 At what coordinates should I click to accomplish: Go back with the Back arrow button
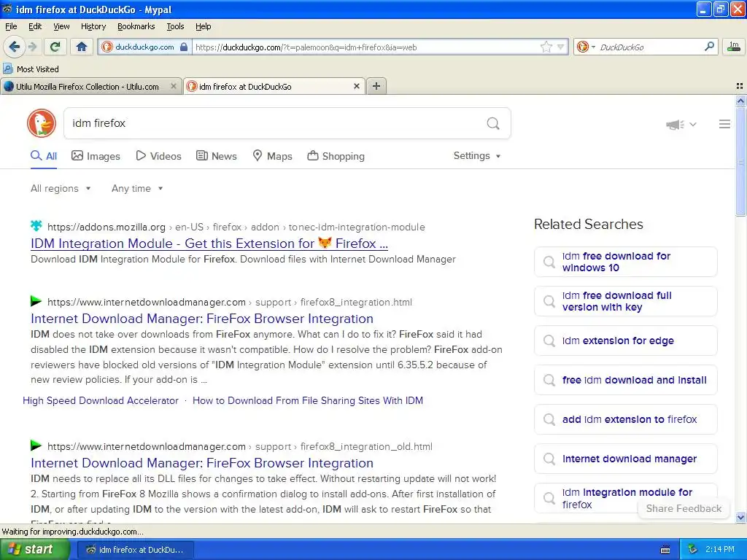click(14, 47)
